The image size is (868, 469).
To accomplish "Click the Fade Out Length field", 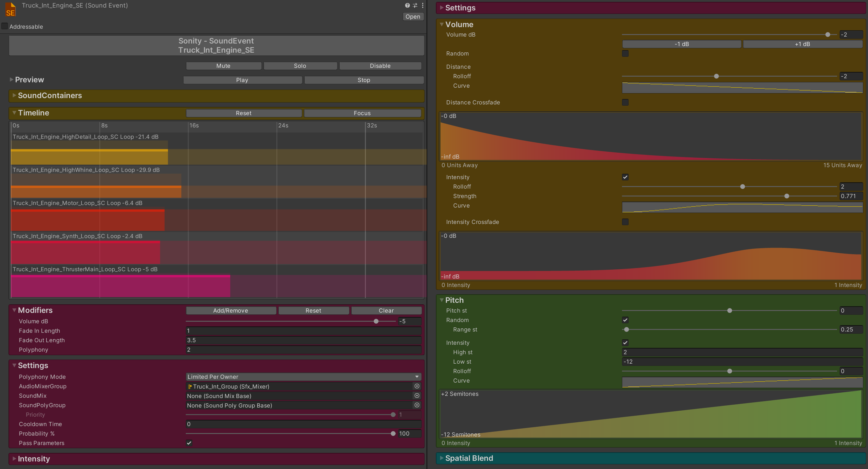I will pos(303,340).
